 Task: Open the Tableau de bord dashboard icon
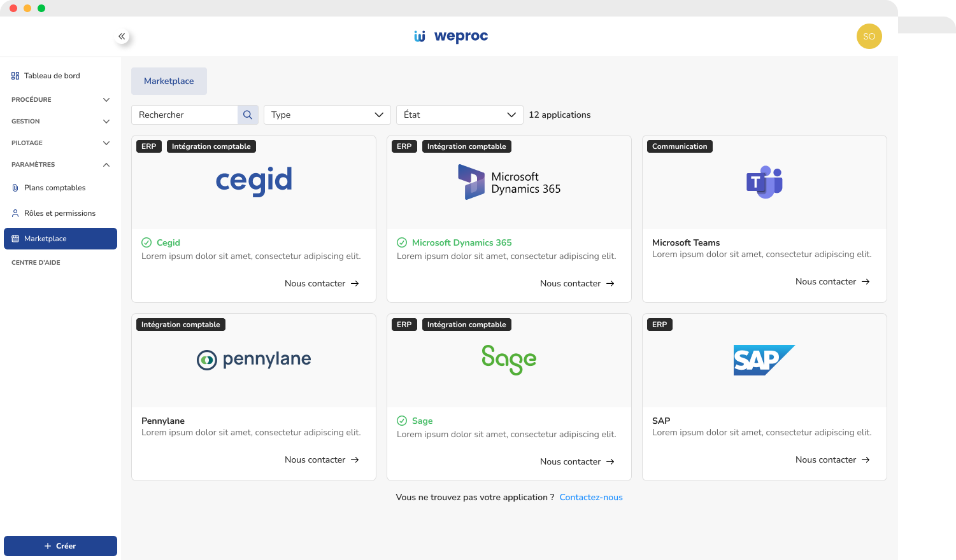click(x=13, y=76)
